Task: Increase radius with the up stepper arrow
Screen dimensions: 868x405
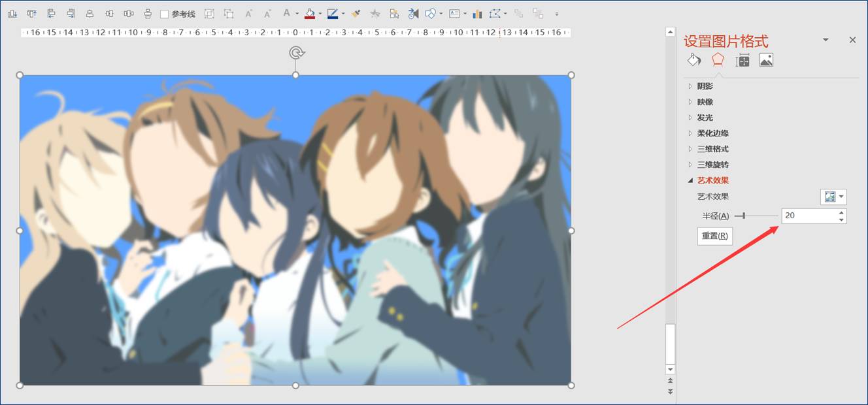Action: 841,212
